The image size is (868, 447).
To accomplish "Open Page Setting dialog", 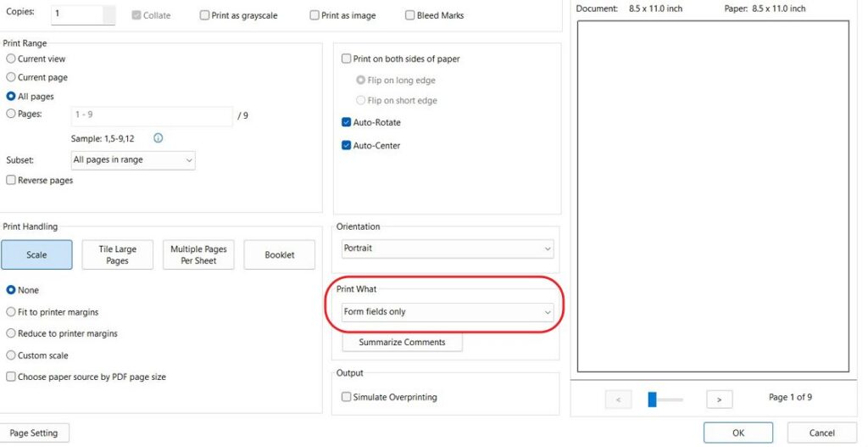I will [x=32, y=433].
